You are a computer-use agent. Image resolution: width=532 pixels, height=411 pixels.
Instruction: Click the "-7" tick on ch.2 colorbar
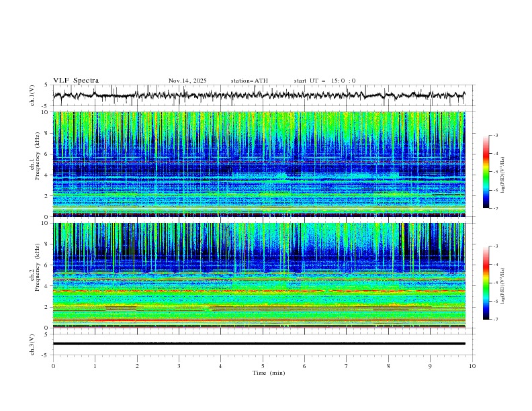(495, 319)
